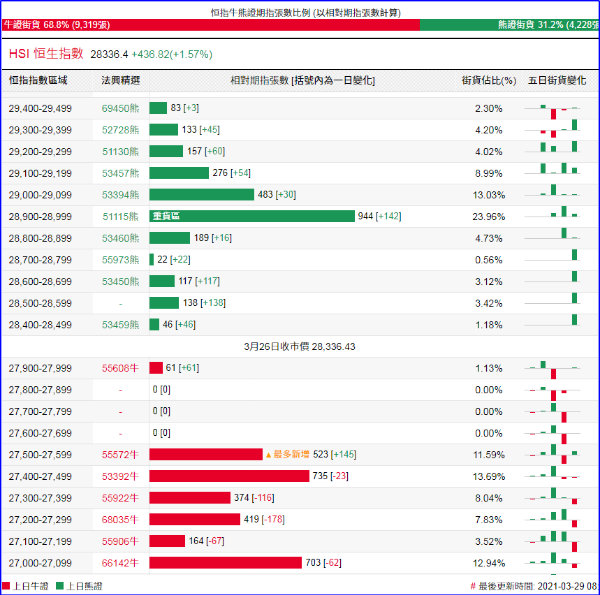Click the five-day chart for 27,500-27,599
The height and width of the screenshot is (595, 600).
(x=553, y=454)
